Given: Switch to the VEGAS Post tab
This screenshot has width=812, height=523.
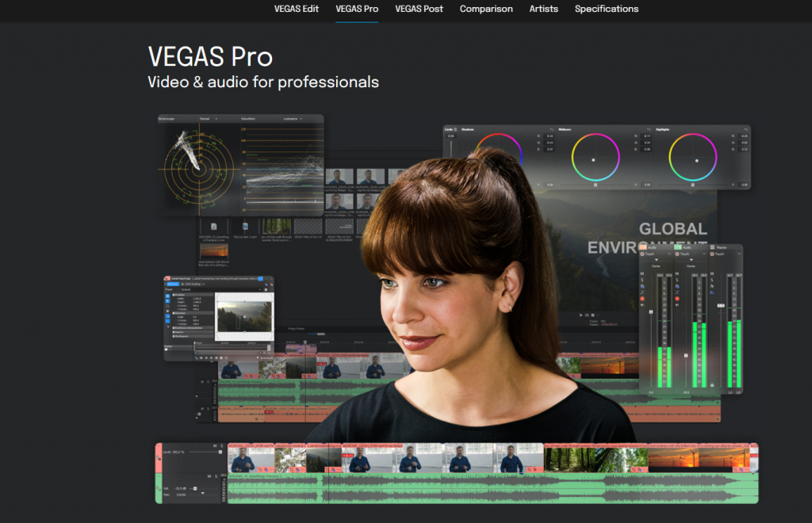Looking at the screenshot, I should 419,9.
